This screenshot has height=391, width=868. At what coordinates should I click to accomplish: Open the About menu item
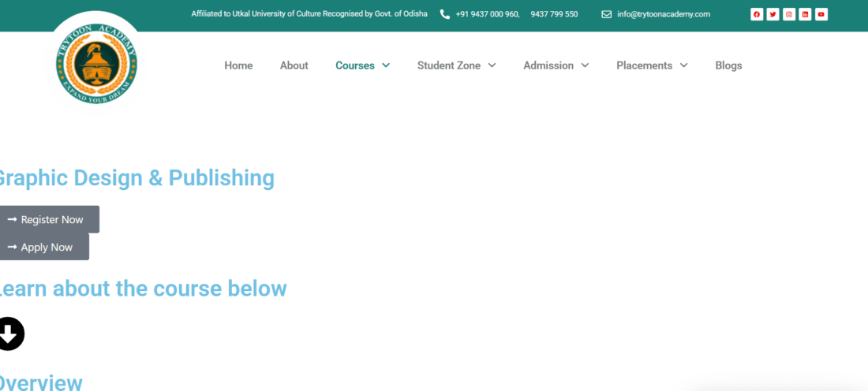pos(294,65)
